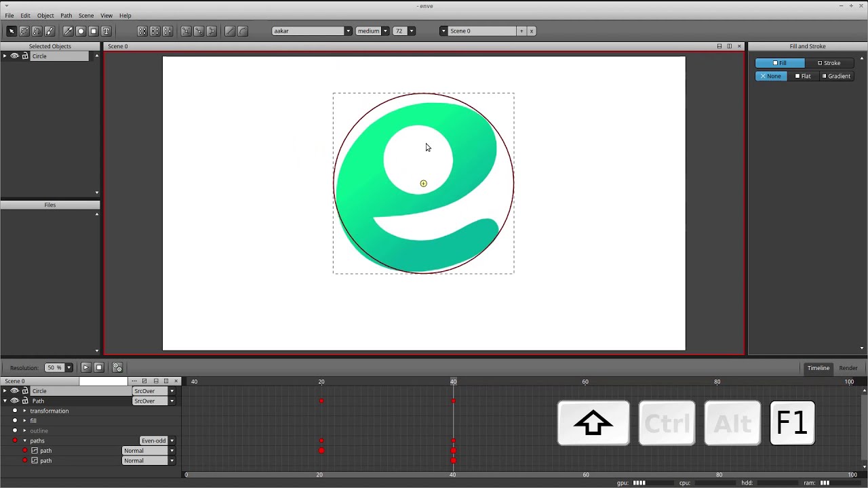The width and height of the screenshot is (868, 488).
Task: Split canvas view vertically icon
Action: (719, 46)
